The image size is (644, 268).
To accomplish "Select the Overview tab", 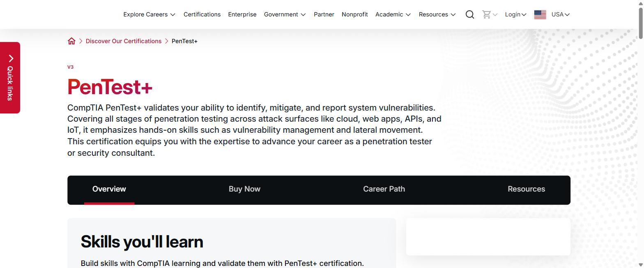I will tap(109, 189).
